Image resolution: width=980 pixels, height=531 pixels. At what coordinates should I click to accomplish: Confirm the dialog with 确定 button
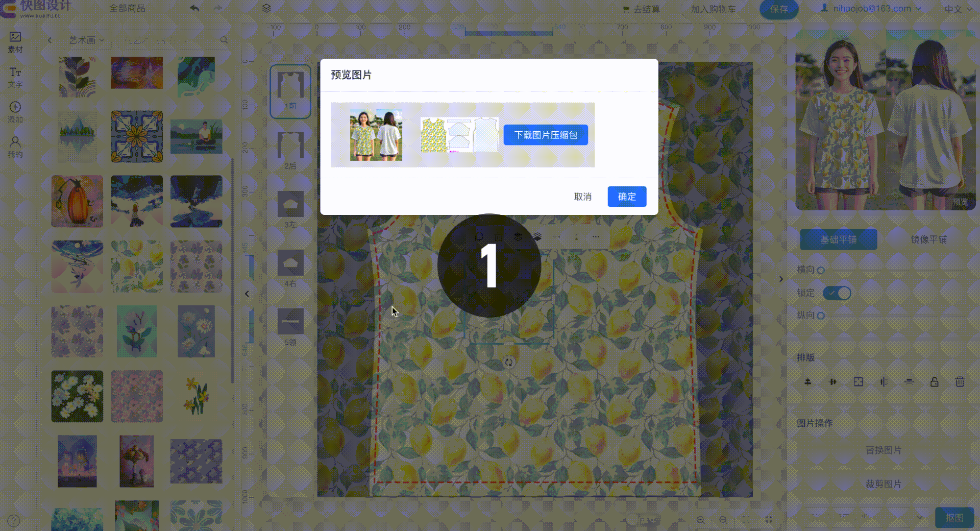(x=627, y=197)
